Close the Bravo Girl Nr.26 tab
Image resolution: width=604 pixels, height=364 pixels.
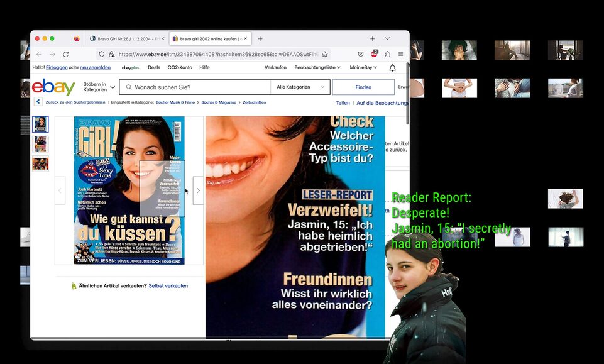tap(163, 38)
